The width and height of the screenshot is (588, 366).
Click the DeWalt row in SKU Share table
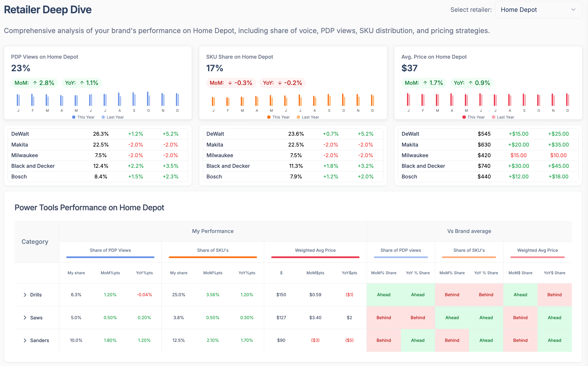coord(293,134)
